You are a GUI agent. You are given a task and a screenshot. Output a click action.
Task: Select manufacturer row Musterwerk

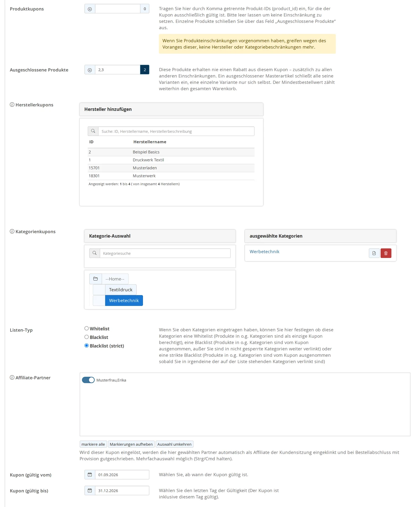[x=171, y=176]
